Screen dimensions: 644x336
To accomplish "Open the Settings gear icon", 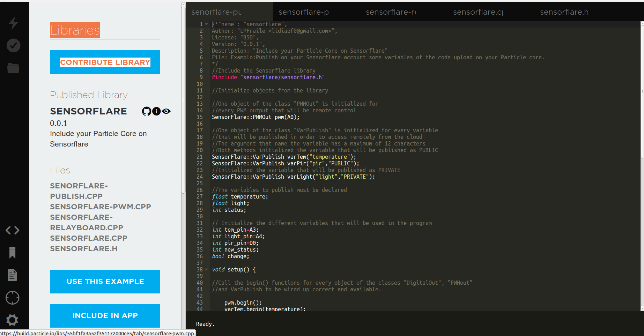I will 13,320.
